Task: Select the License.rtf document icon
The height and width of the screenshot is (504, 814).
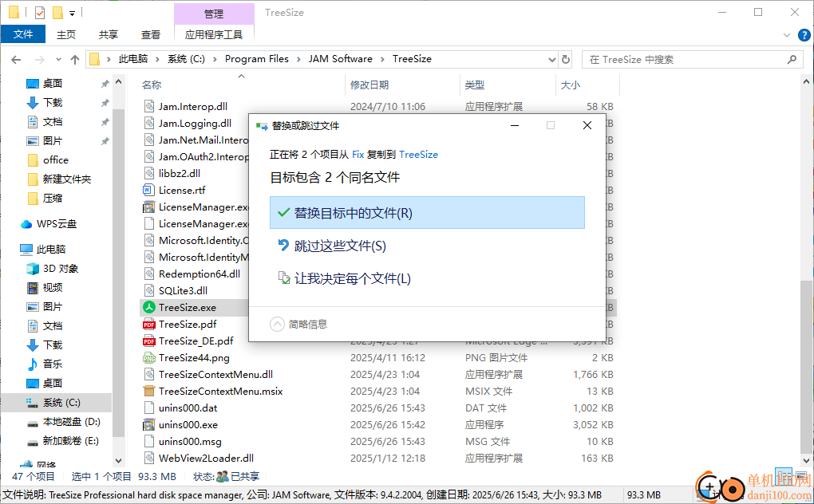Action: [x=149, y=191]
